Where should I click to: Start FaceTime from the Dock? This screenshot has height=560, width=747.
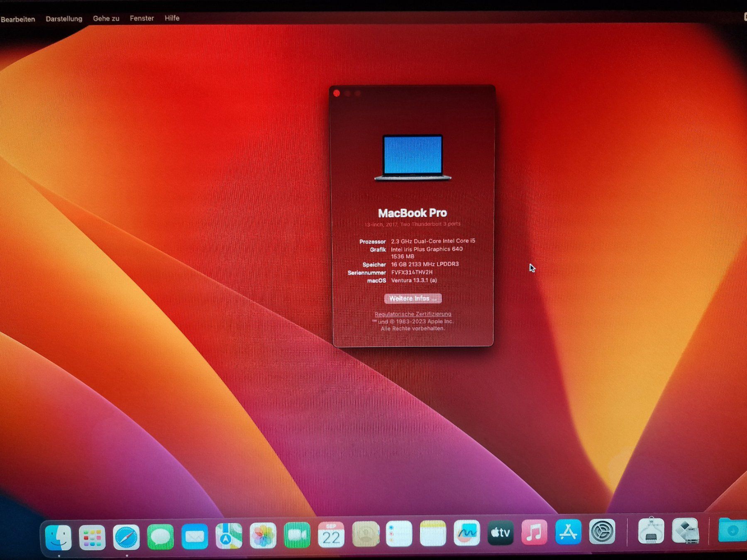click(297, 535)
